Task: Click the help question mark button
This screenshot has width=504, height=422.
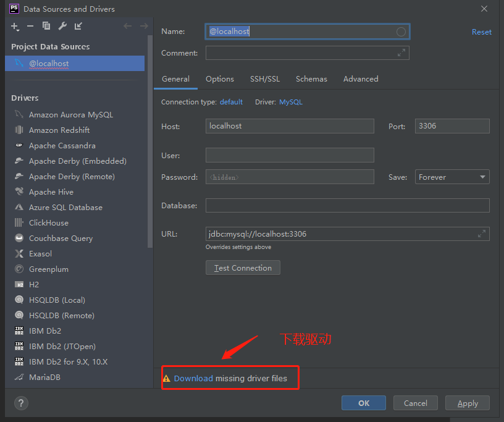Action: pos(21,403)
